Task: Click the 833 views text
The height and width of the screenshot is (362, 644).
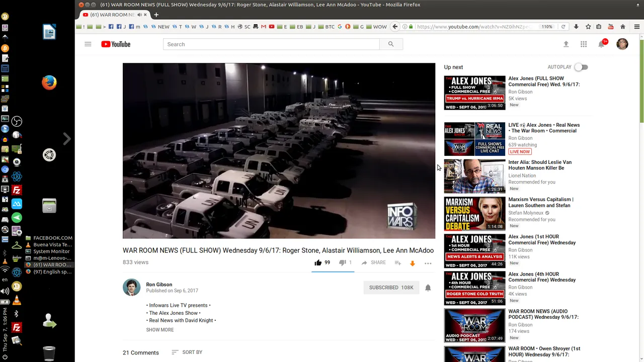Action: pos(135,262)
